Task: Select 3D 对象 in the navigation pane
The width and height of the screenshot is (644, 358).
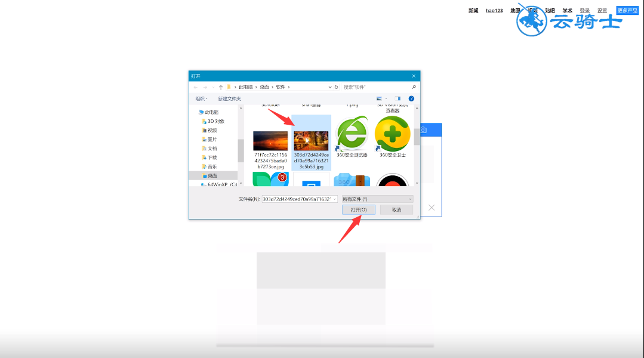Action: [213, 121]
